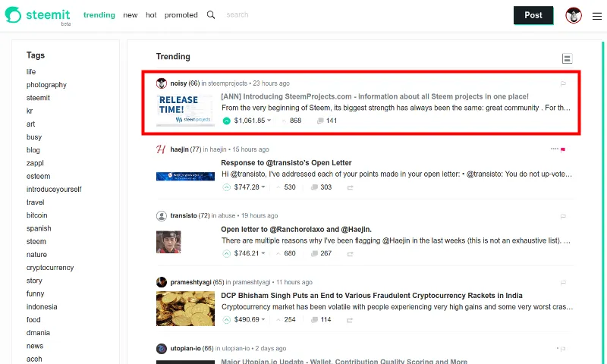Viewport: 607px width, 364px height.
Task: Flag the prameshtyagi post
Action: pyautogui.click(x=563, y=283)
